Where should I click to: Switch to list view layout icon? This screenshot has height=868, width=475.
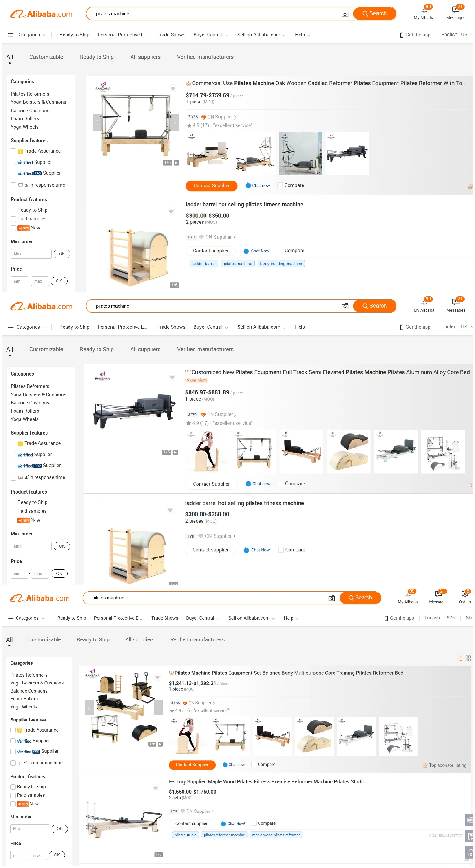[x=459, y=658]
